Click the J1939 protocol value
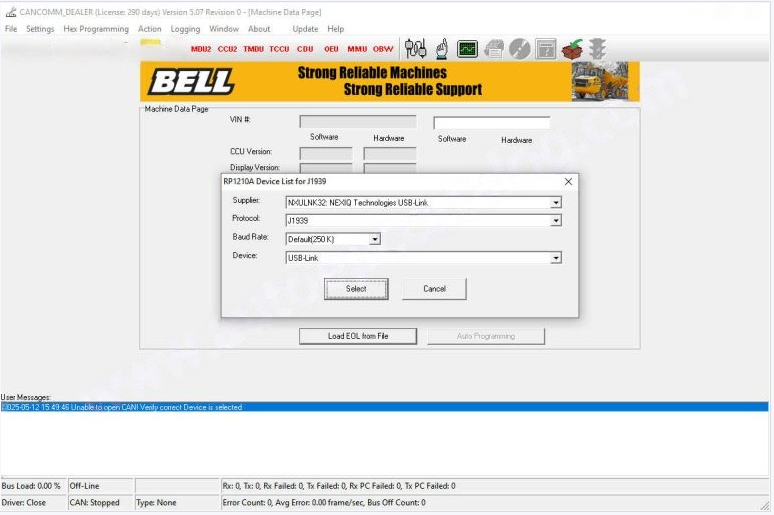This screenshot has height=515, width=774. pos(298,221)
